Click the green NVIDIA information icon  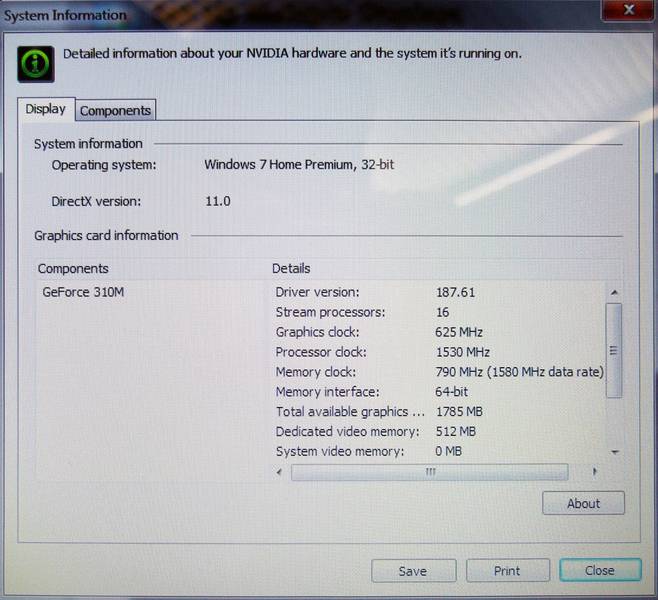click(36, 64)
